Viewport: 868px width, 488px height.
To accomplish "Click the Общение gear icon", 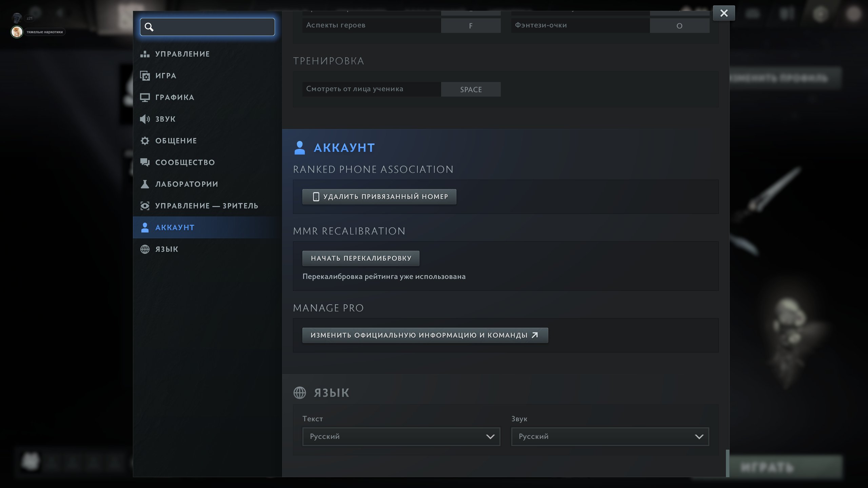I will (x=145, y=141).
